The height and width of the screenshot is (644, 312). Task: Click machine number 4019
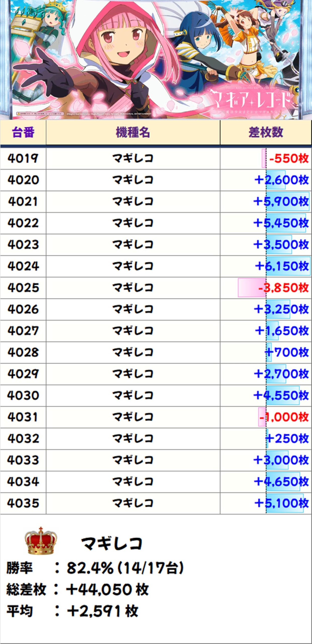(23, 158)
